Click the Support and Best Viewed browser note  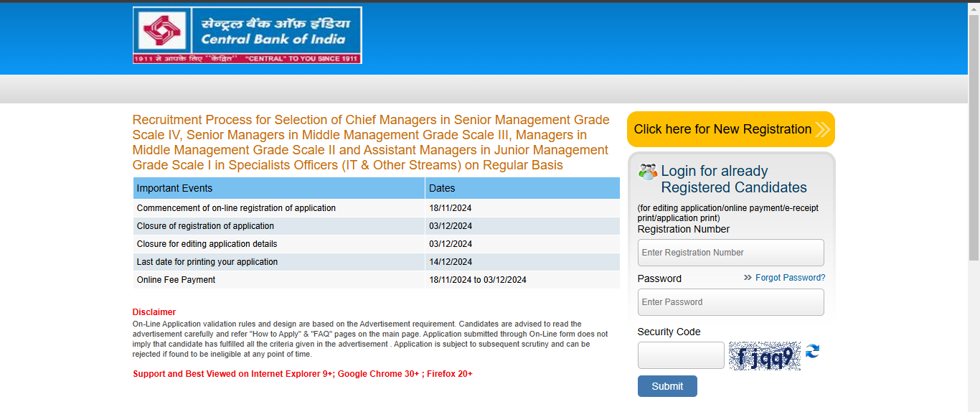[x=303, y=374]
